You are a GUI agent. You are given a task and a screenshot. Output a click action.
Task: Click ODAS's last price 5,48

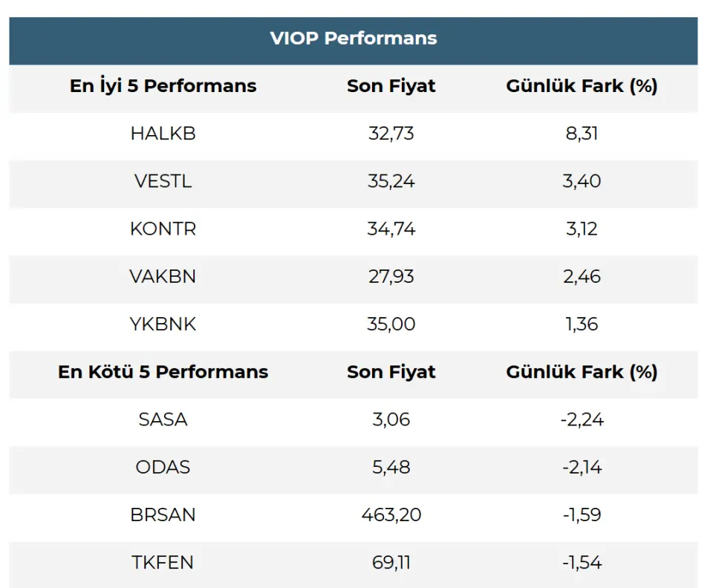pyautogui.click(x=391, y=467)
